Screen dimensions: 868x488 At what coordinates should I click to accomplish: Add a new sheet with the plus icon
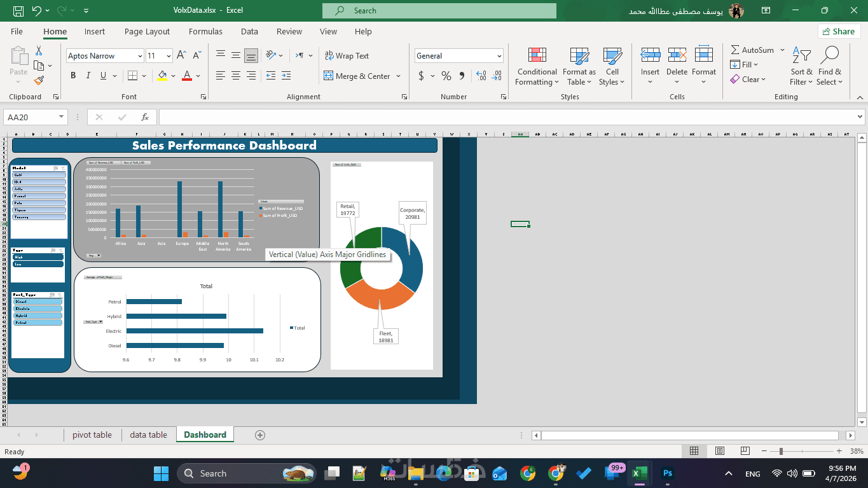(259, 435)
